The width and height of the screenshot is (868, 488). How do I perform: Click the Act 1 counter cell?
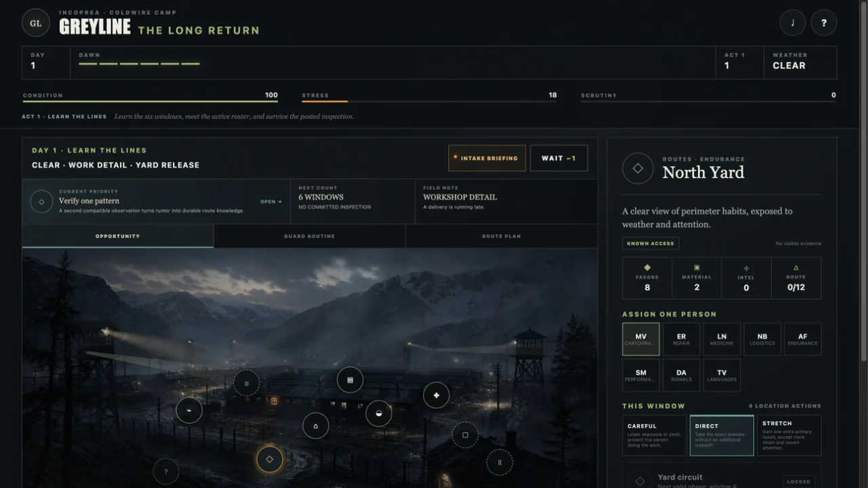739,62
